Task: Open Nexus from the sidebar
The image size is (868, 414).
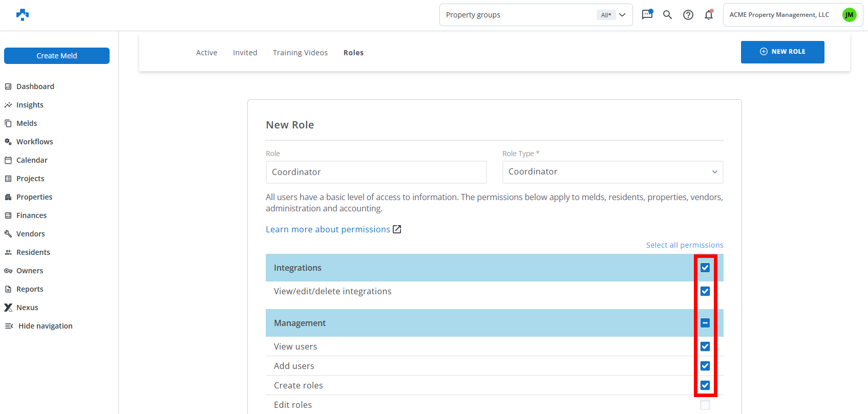Action: (x=27, y=308)
